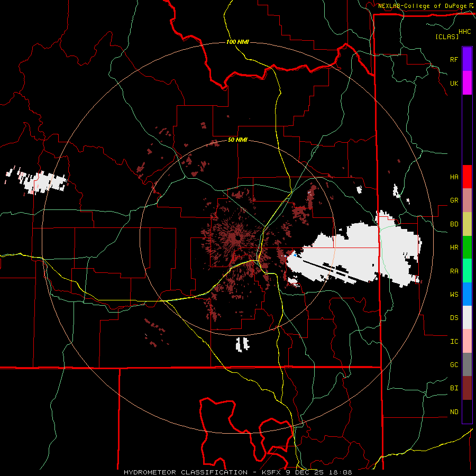Screen dimensions: 476x476
Task: Click the DS white legend swatch
Action: tap(467, 317)
